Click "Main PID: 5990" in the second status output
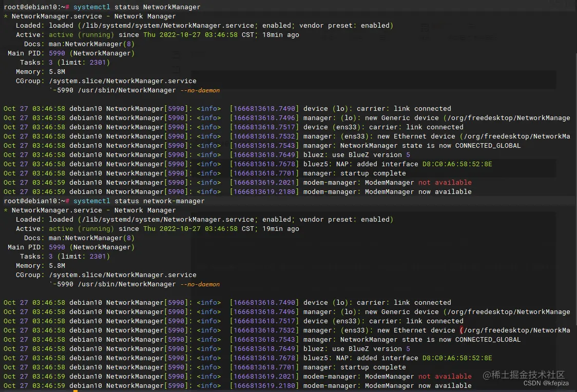Image resolution: width=577 pixels, height=392 pixels. (36, 247)
